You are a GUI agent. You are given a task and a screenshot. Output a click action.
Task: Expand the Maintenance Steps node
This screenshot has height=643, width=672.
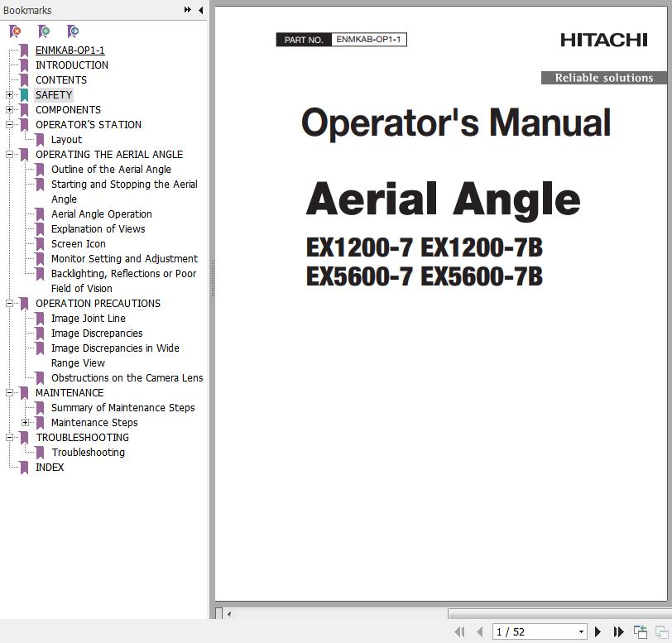(x=26, y=423)
